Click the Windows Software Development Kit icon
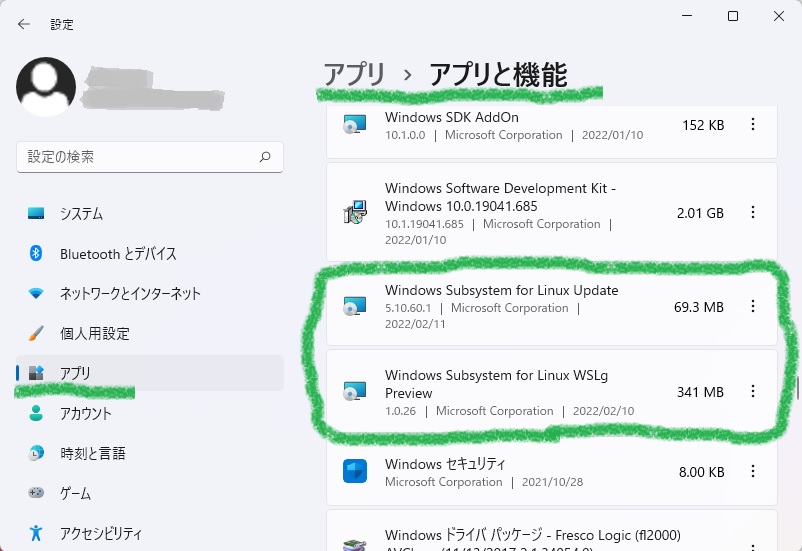Image resolution: width=802 pixels, height=551 pixels. click(355, 213)
